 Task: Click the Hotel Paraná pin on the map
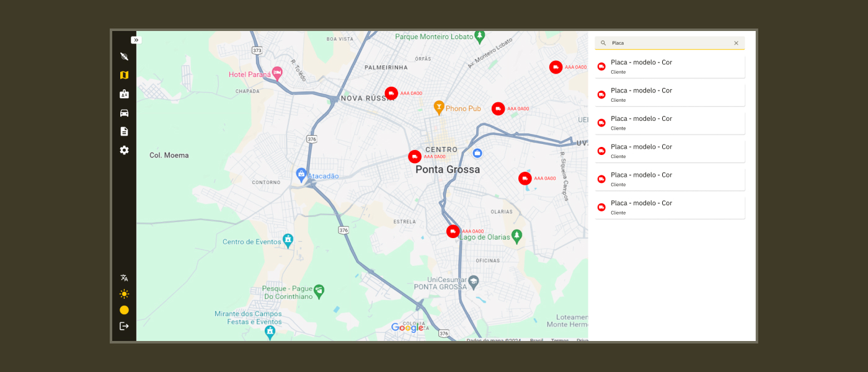[277, 73]
